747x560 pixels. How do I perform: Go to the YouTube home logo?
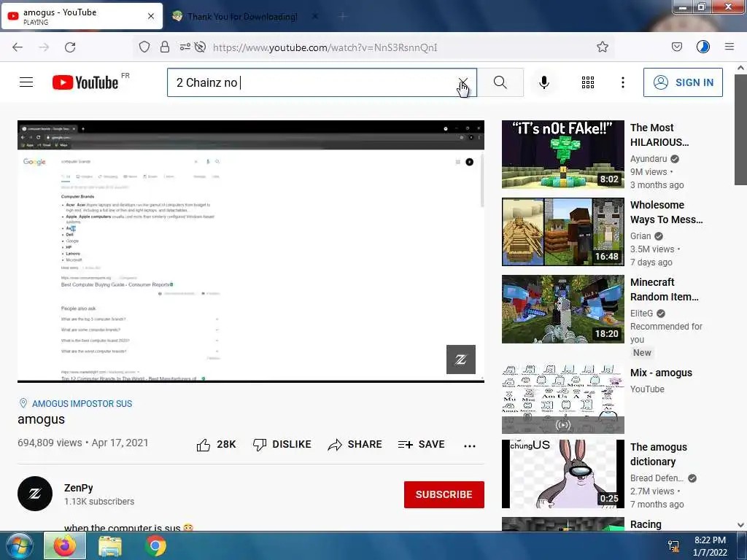click(x=85, y=82)
